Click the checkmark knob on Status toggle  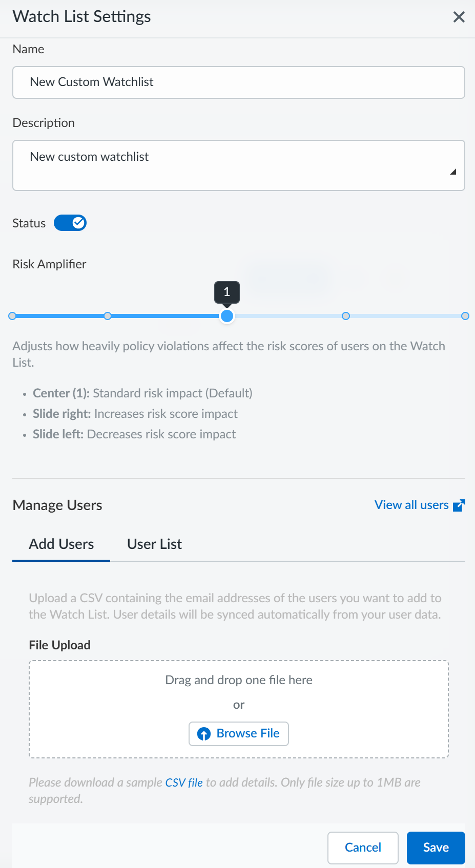(x=78, y=223)
